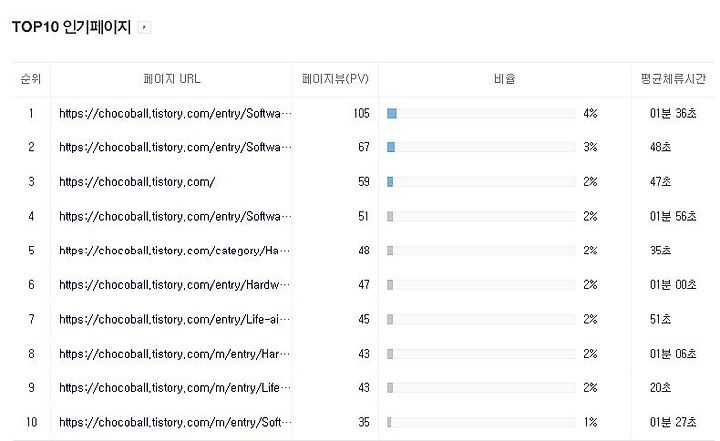Image resolution: width=720 pixels, height=441 pixels.
Task: Open the entry/Life-ai URL link
Action: (x=174, y=319)
